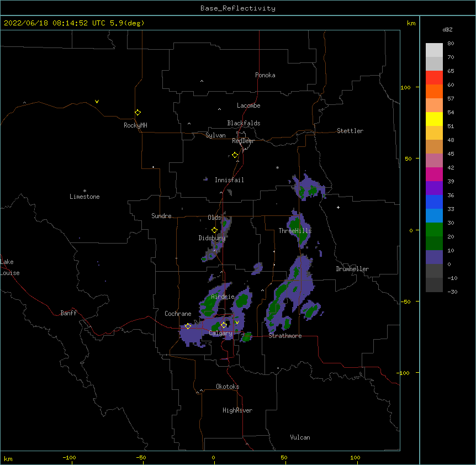Click the HighRiver label
Viewport: 476px width, 465px height.
tap(237, 410)
